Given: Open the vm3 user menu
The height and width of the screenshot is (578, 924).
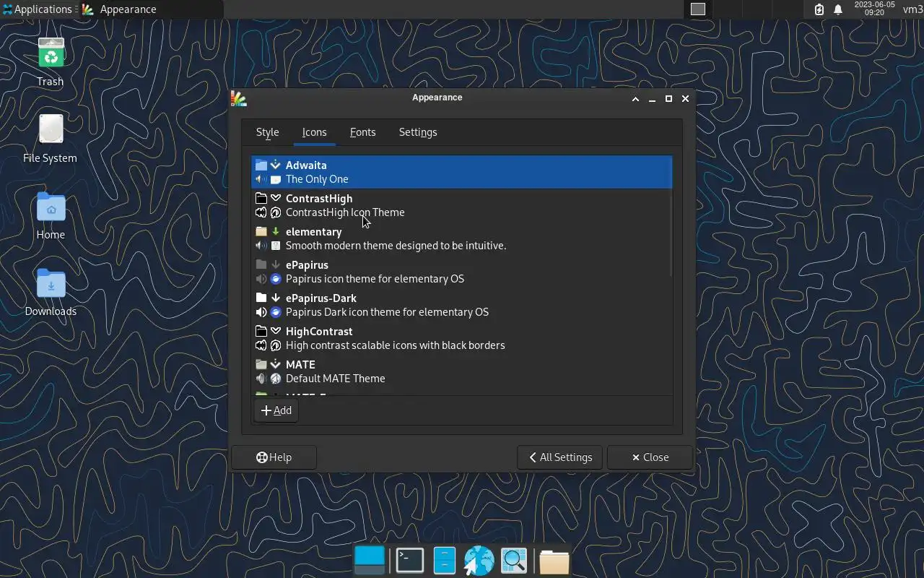Looking at the screenshot, I should (x=912, y=9).
